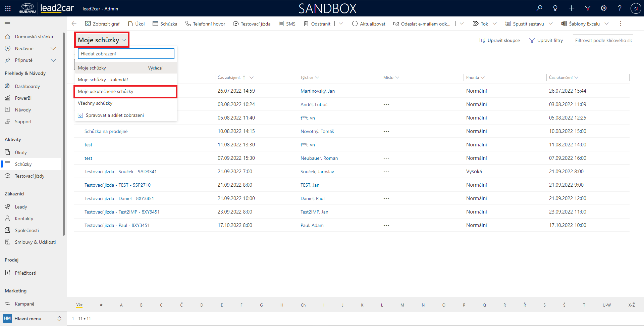Sort by Čas zahájení column header

point(229,78)
